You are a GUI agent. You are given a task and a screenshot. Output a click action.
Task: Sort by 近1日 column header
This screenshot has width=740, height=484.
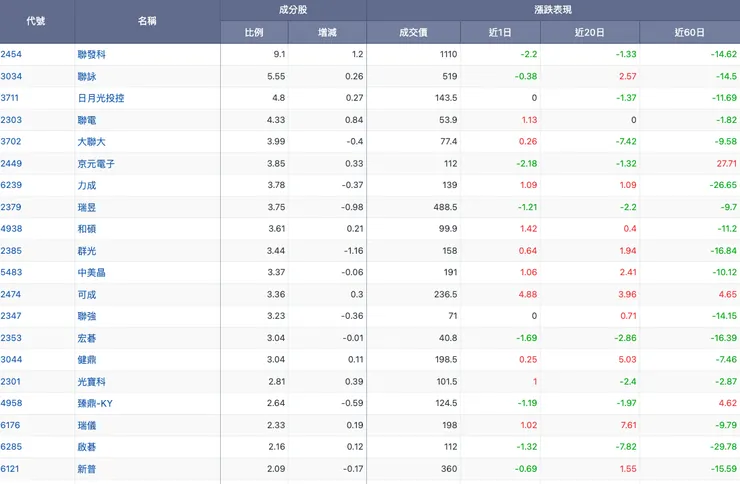pyautogui.click(x=500, y=33)
